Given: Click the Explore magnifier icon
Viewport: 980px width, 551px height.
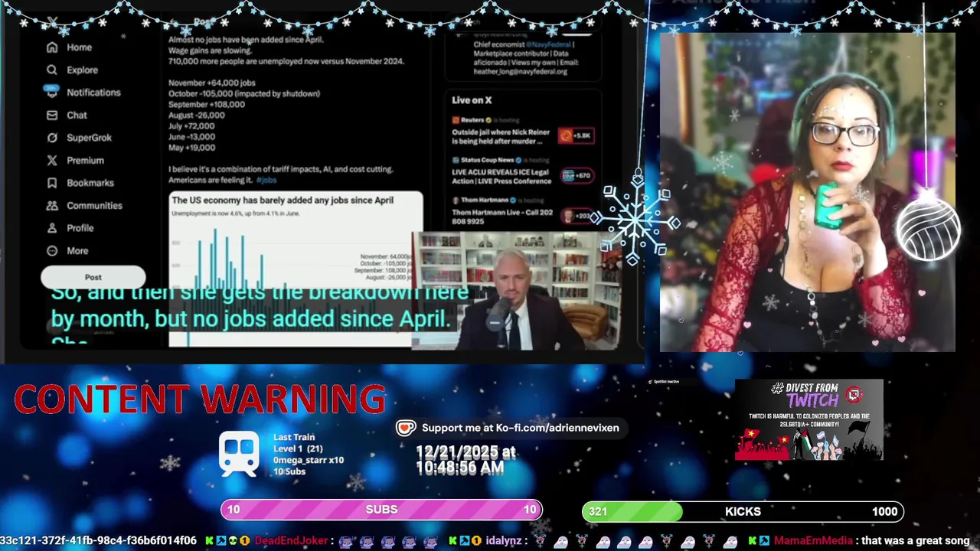Looking at the screenshot, I should pos(52,70).
